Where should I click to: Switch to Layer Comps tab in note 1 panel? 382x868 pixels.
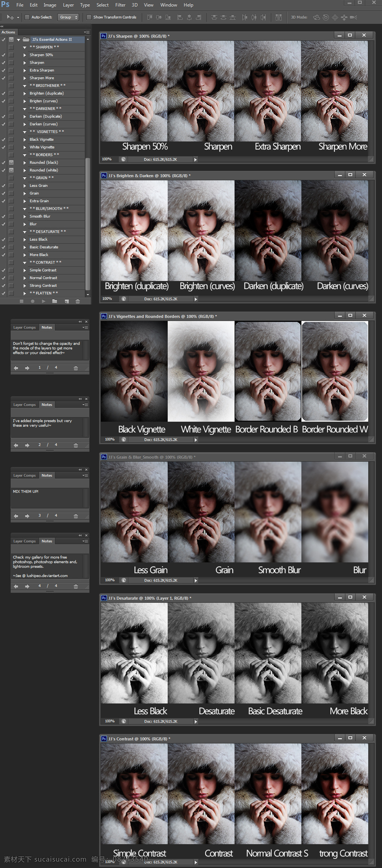coord(25,328)
